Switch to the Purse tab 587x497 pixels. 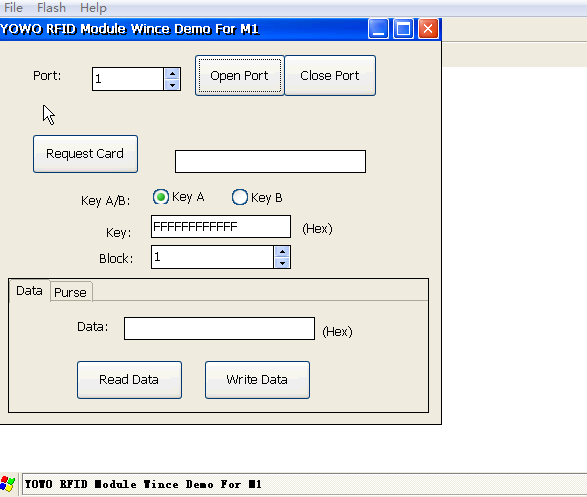[70, 292]
